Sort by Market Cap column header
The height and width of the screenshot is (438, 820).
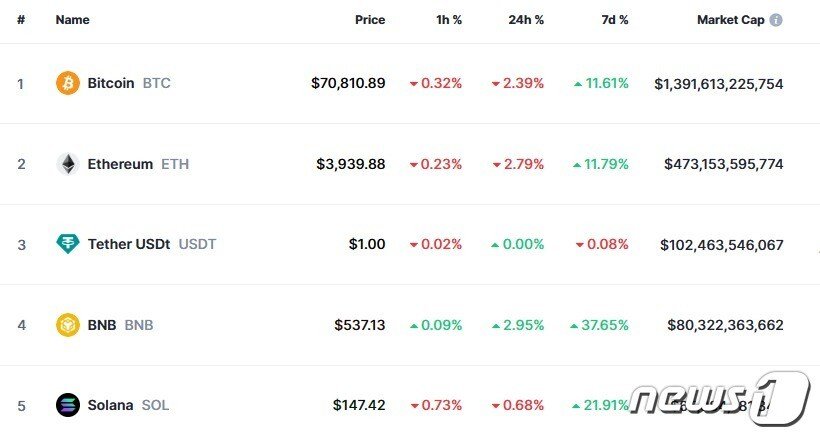730,20
